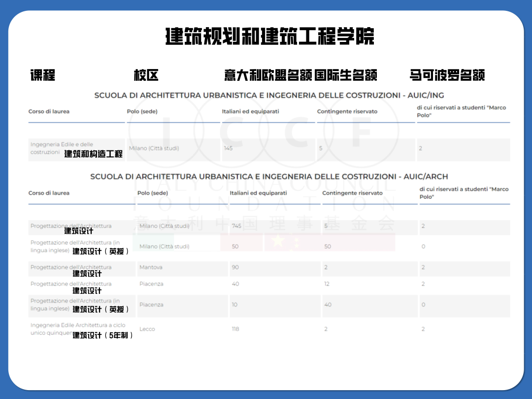Select the value 12 in Piacenza row
This screenshot has height=399, width=532.
(327, 284)
